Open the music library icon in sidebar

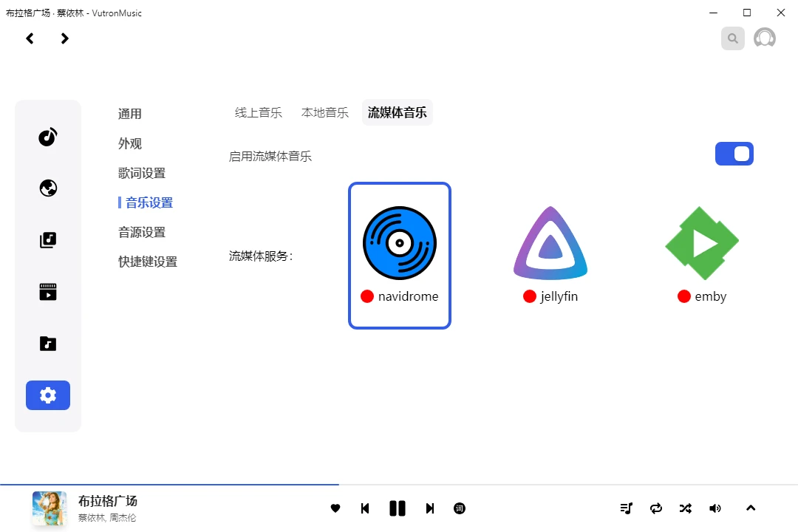coord(48,240)
